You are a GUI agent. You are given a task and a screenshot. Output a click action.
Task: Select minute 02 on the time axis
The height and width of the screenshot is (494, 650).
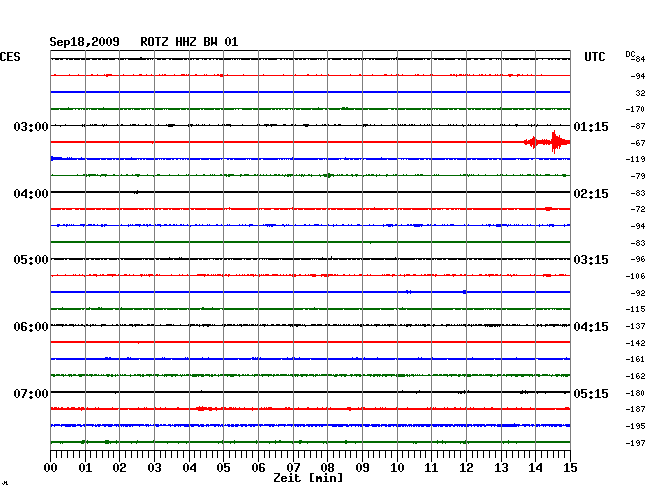point(119,467)
